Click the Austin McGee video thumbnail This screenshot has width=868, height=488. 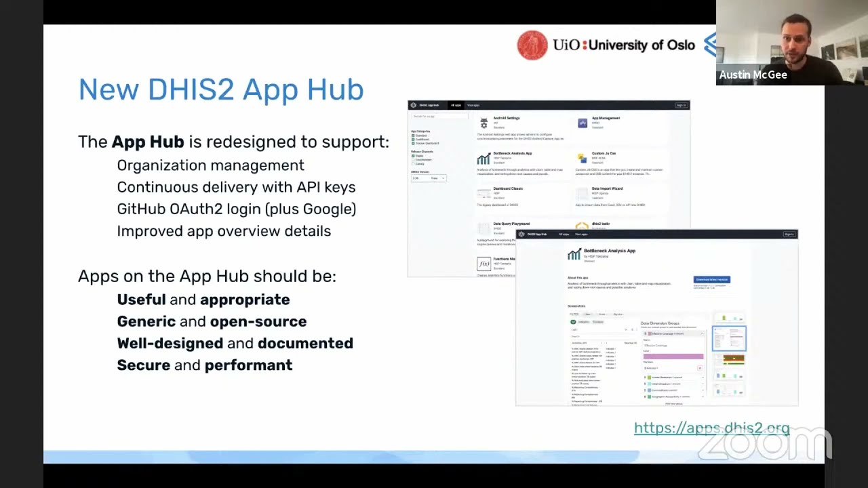(792, 42)
